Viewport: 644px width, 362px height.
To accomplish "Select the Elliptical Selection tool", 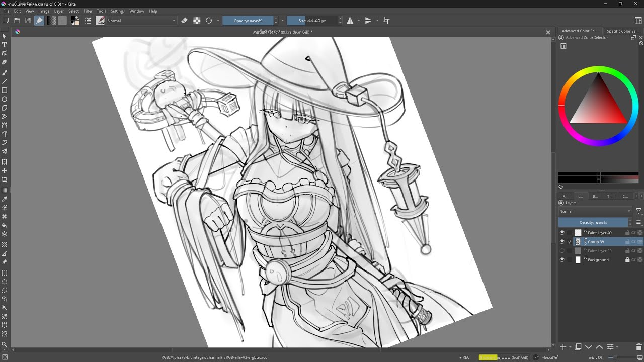I will 5,282.
